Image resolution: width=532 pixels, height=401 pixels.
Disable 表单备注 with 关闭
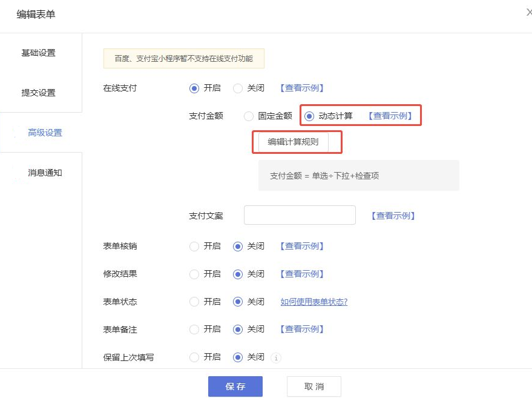[x=237, y=329]
